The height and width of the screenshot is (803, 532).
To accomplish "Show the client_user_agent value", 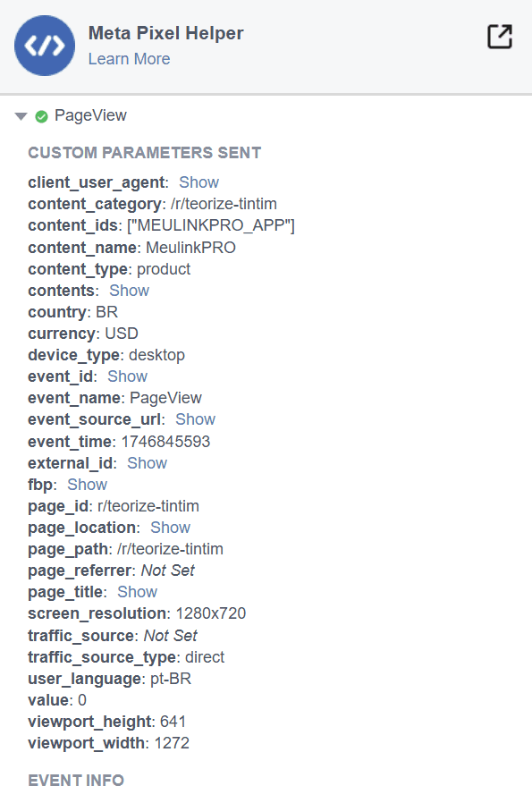I will [198, 182].
